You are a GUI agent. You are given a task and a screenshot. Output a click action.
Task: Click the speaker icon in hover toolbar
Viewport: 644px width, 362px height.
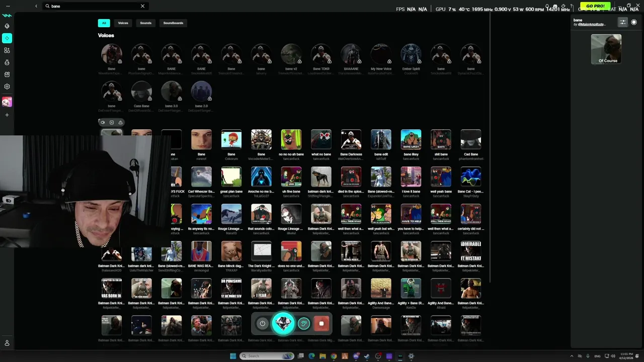coord(103,122)
